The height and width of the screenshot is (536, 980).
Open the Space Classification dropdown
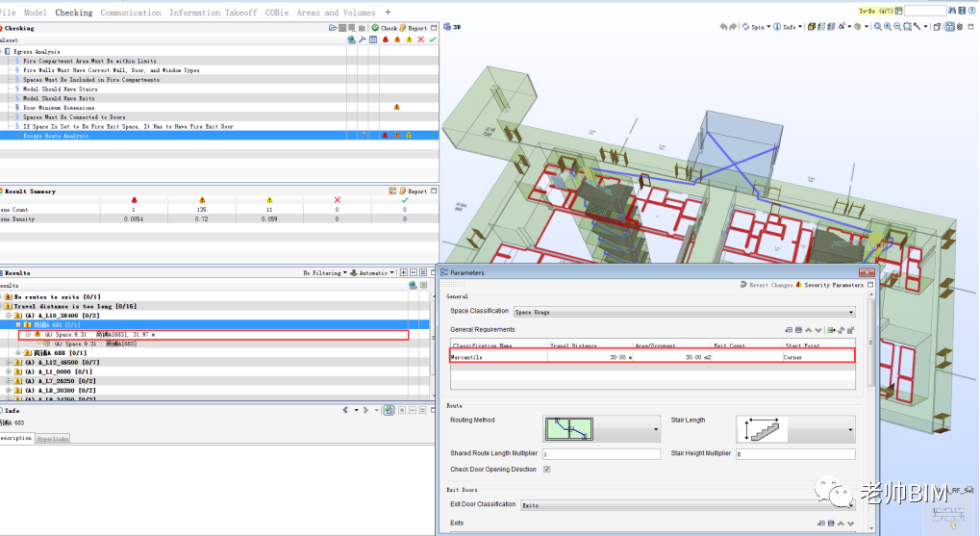click(685, 312)
